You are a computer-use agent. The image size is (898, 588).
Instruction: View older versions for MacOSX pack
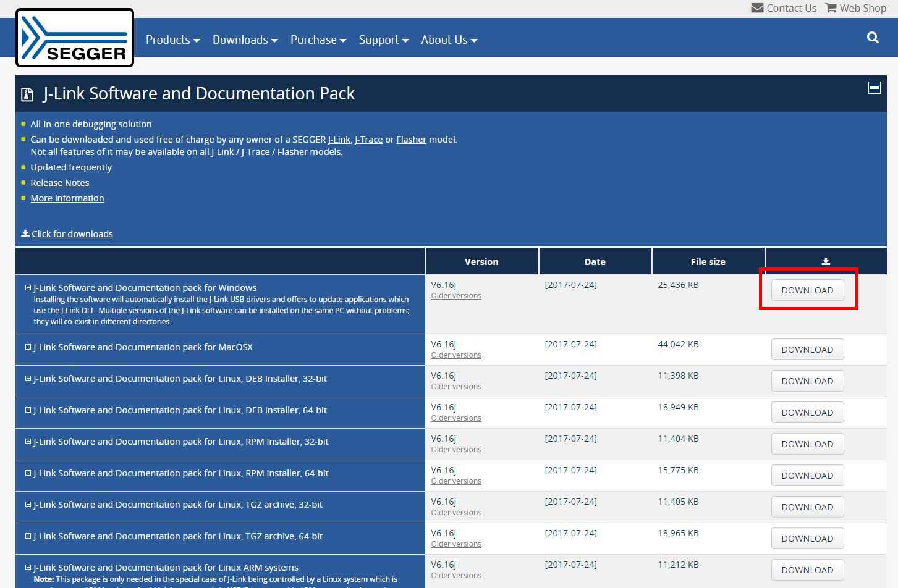tap(456, 355)
